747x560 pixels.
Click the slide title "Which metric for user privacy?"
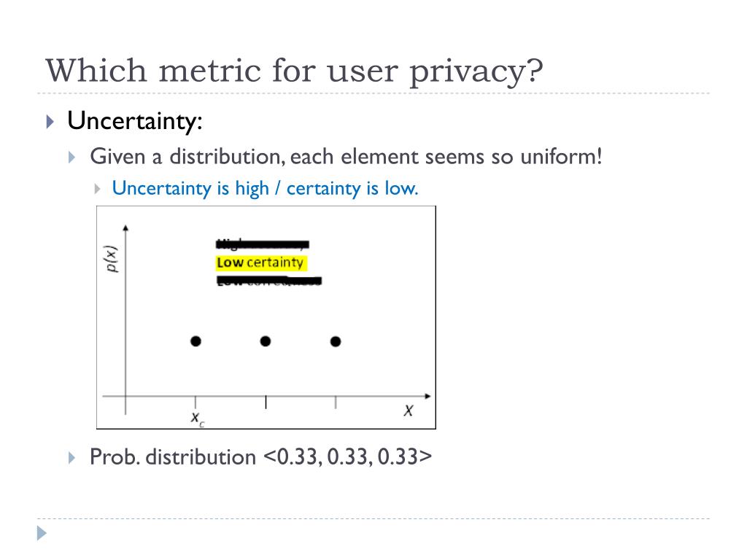294,71
